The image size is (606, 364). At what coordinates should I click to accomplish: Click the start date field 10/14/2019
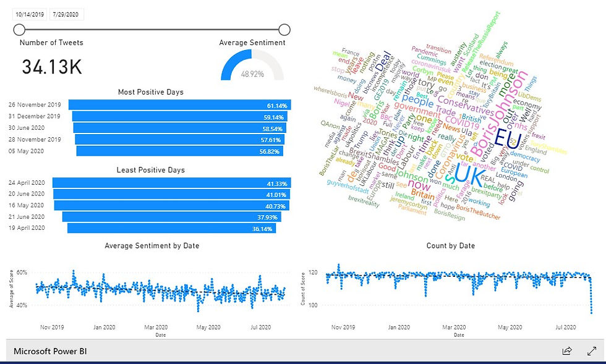tap(30, 14)
